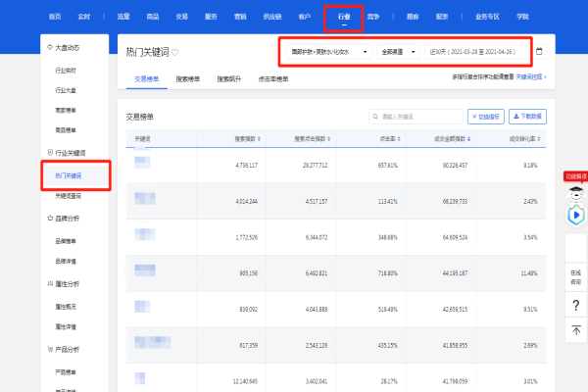
Task: Click the heart icon beside 热门关键词 title
Action: 175,51
